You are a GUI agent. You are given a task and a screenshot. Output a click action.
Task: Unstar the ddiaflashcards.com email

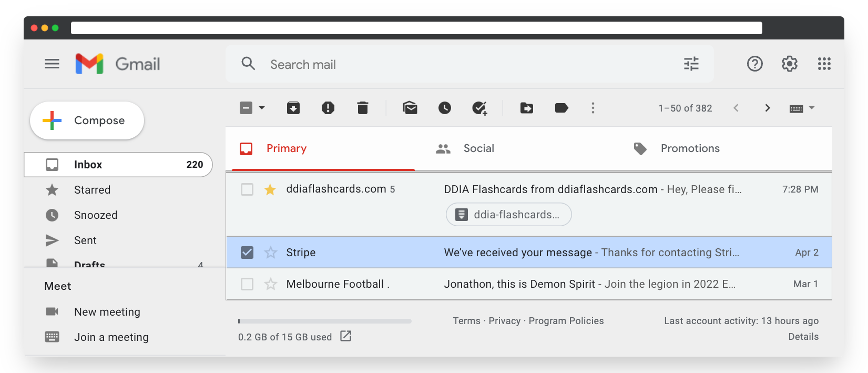pos(270,189)
